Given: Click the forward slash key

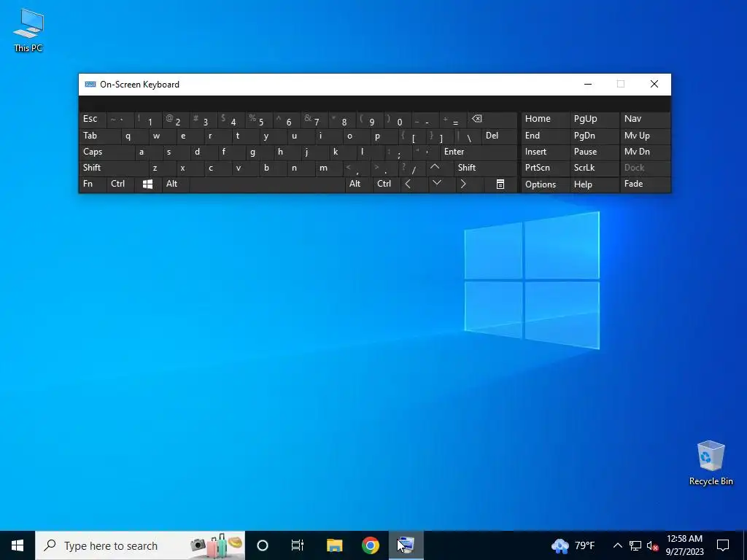Looking at the screenshot, I should (x=413, y=168).
